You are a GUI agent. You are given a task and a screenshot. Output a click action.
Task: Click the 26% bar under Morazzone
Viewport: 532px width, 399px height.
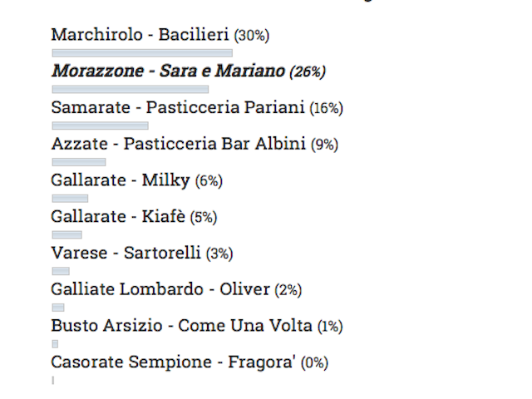point(131,89)
